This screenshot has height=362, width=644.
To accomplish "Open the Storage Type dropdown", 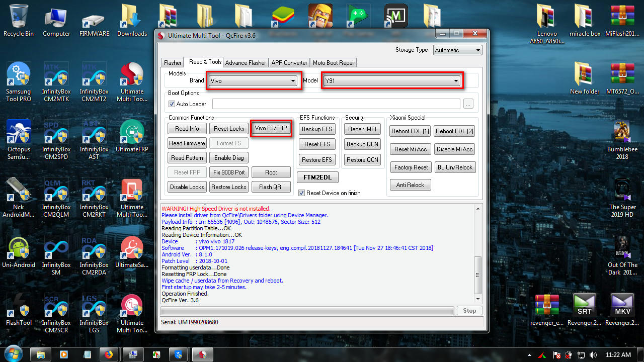I will point(457,50).
